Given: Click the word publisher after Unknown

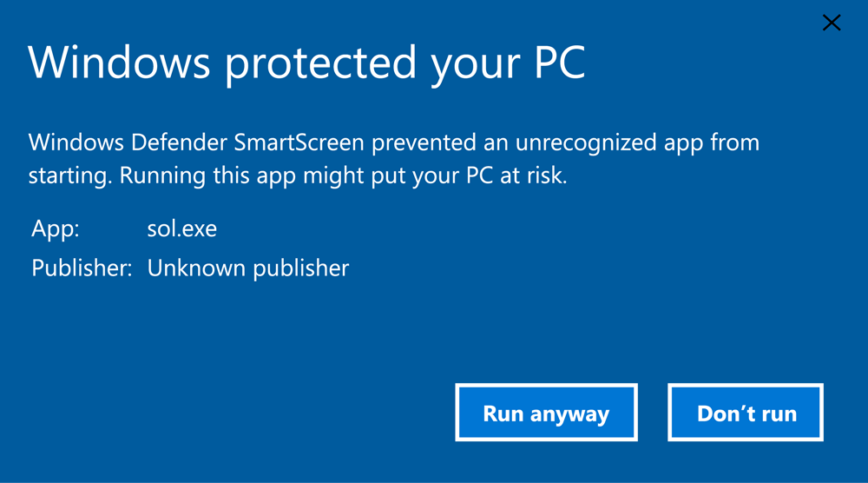Looking at the screenshot, I should [x=301, y=268].
